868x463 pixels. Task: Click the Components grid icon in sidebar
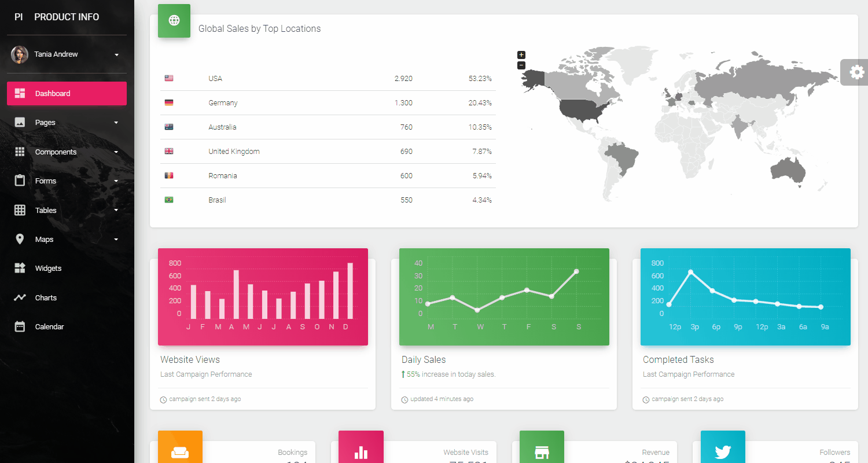point(20,152)
